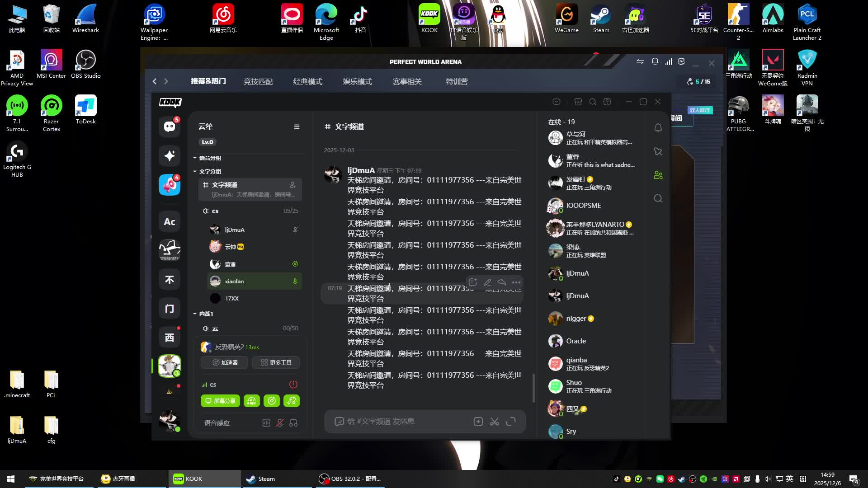Click the 屏幕分享 screen share button

[x=221, y=401]
